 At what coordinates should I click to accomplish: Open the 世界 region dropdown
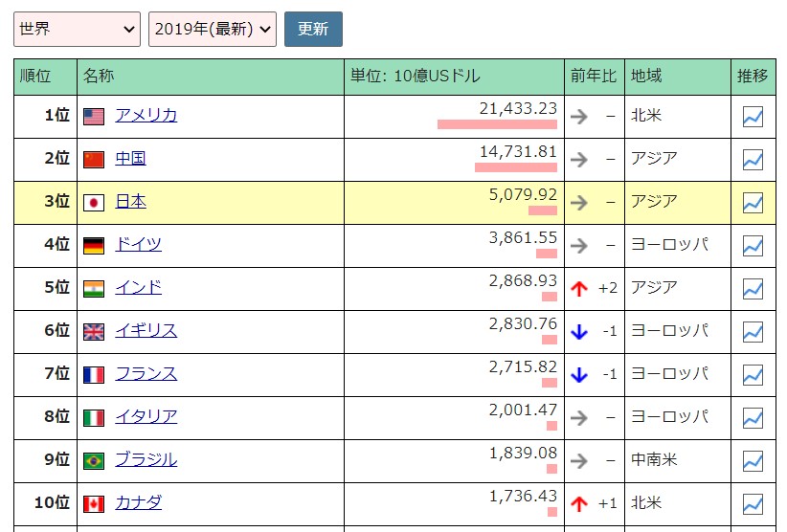[x=77, y=30]
